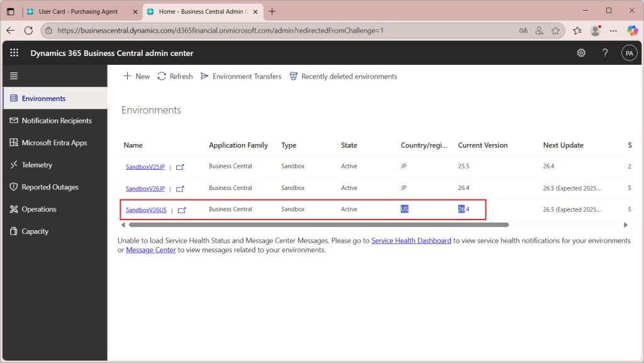Image resolution: width=644 pixels, height=363 pixels.
Task: Click the scroll-right arrow of the table
Action: click(x=626, y=225)
